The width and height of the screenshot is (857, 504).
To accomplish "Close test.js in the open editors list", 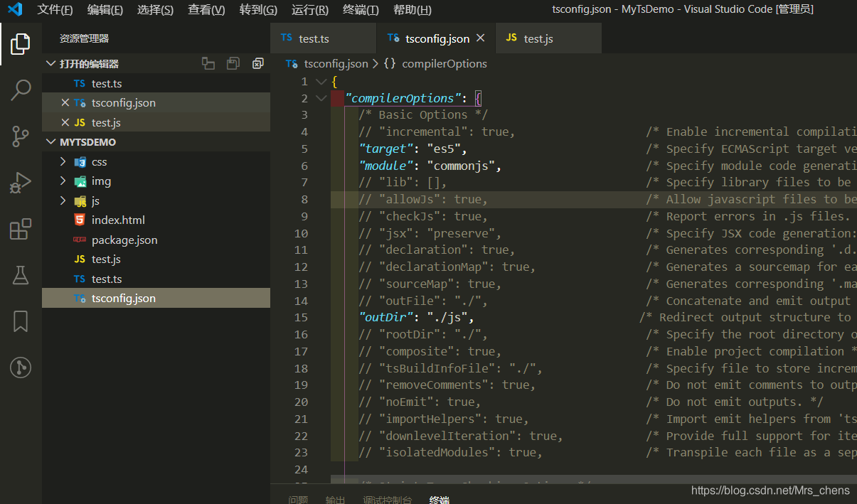I will (65, 123).
